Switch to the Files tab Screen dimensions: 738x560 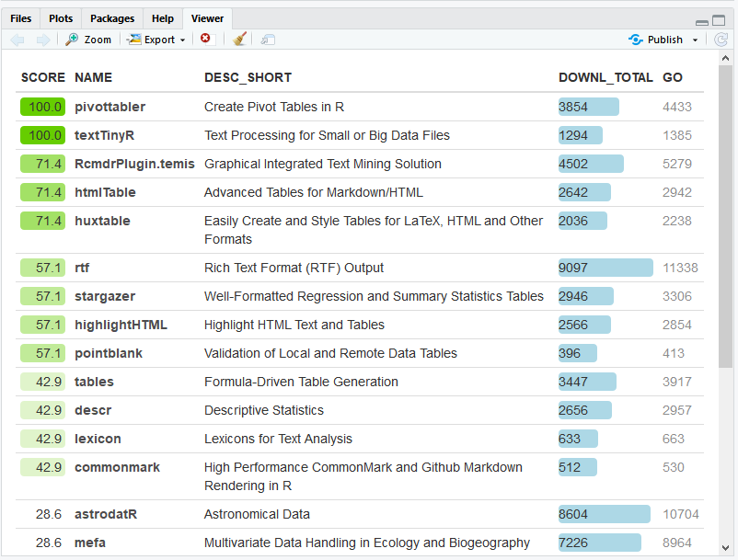[21, 18]
